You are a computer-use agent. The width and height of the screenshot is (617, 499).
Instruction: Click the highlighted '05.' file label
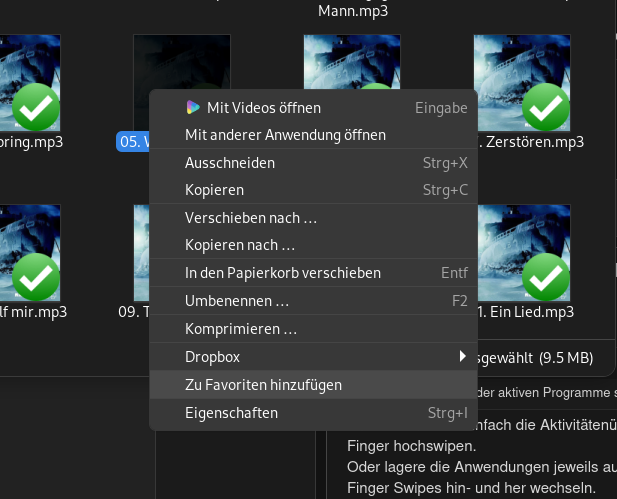133,142
